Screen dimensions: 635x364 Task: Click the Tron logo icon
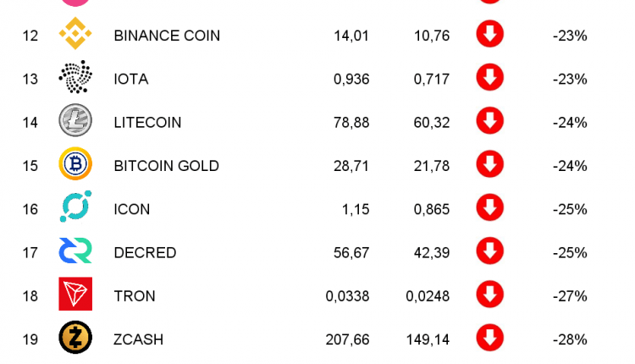(x=75, y=295)
